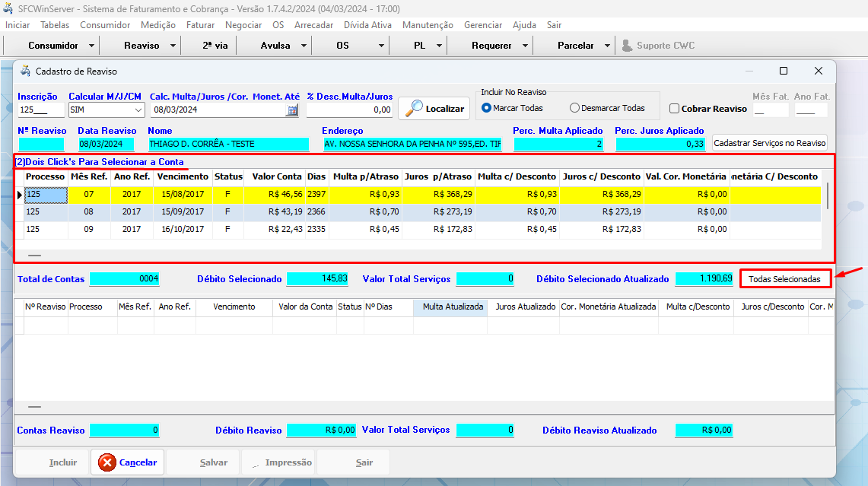Click the red X Cancelar button

point(128,462)
